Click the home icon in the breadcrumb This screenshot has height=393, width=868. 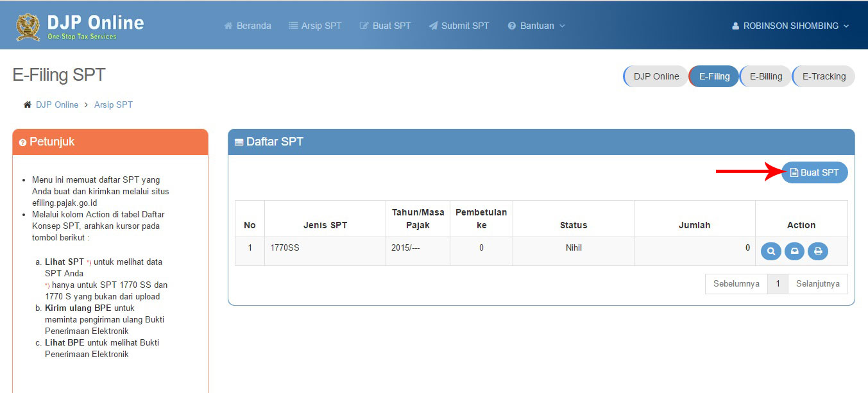click(x=26, y=104)
